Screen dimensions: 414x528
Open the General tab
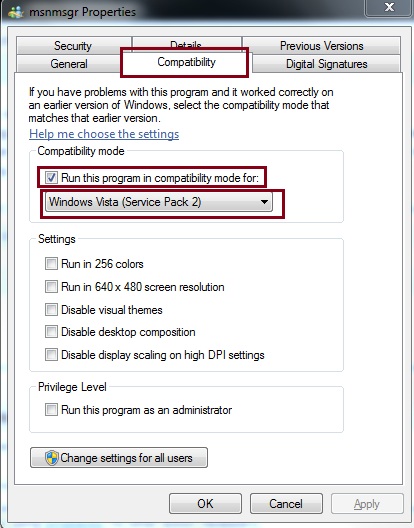(69, 64)
